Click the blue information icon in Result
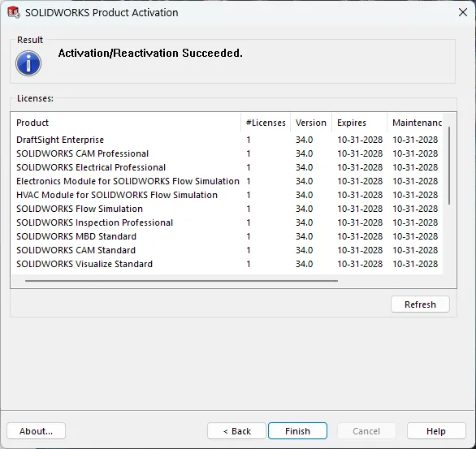The width and height of the screenshot is (476, 449). [28, 63]
